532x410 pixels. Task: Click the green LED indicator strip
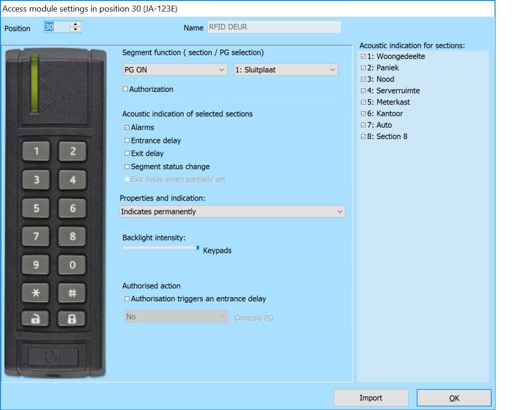34,83
